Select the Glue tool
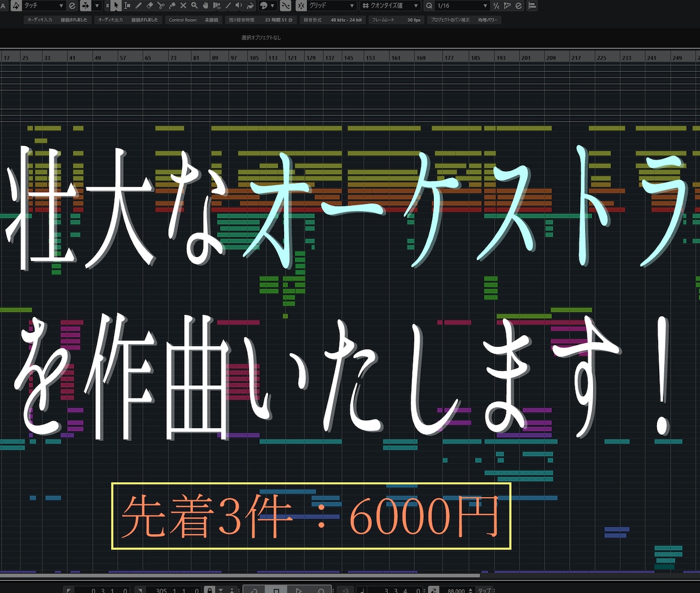The width and height of the screenshot is (700, 593). click(x=172, y=6)
